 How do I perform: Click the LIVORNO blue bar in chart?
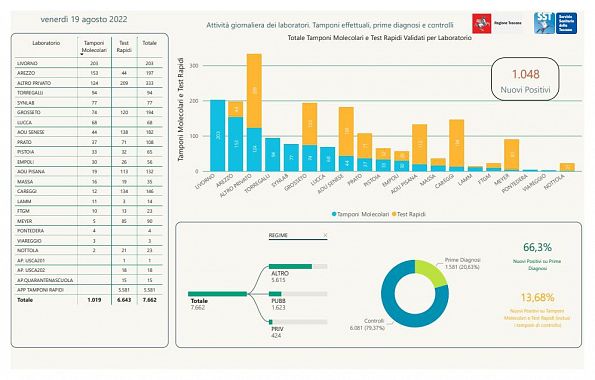[217, 136]
